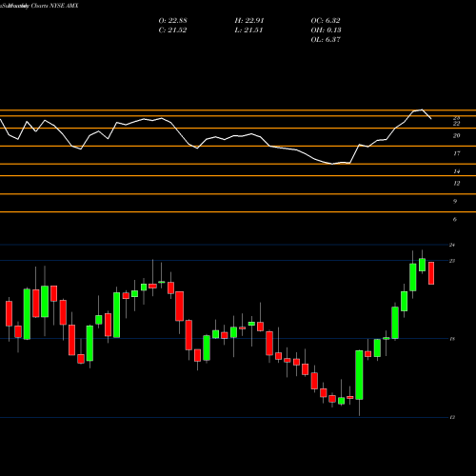Click the close price 'C: 21.52'

click(172, 30)
